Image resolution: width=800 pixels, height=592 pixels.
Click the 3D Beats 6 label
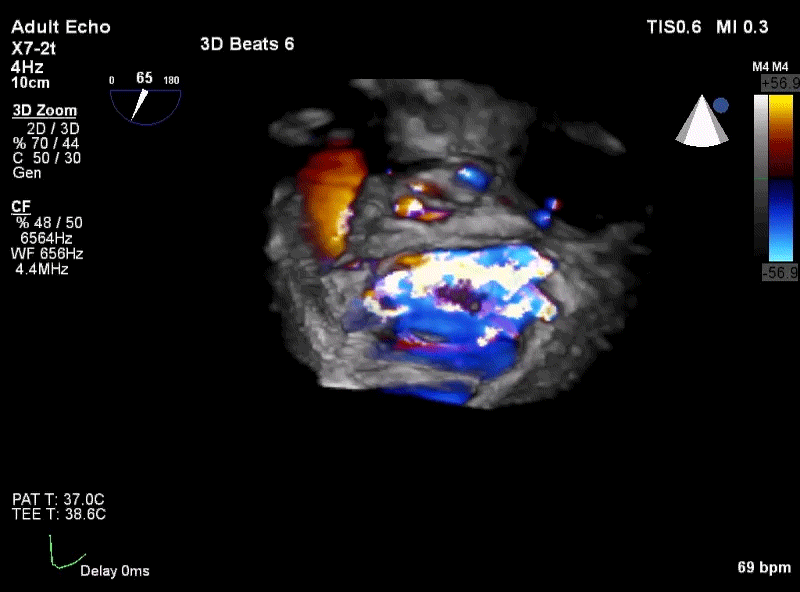[x=247, y=44]
